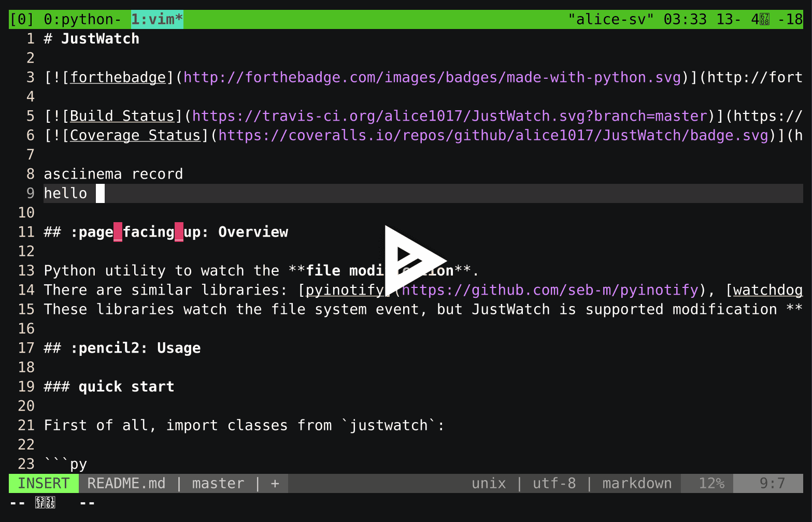Click the ':page_facing_up: Overview' heading
The height and width of the screenshot is (522, 812).
pos(166,232)
